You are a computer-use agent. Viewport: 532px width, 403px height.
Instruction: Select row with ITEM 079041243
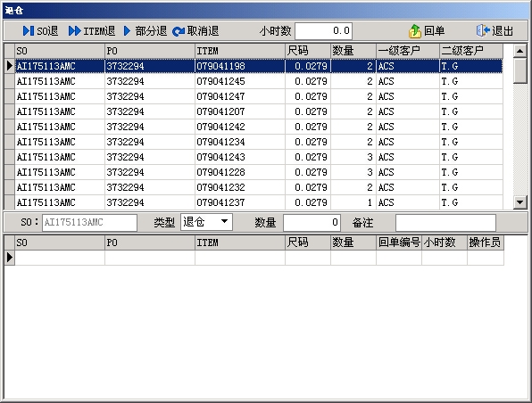coord(254,157)
